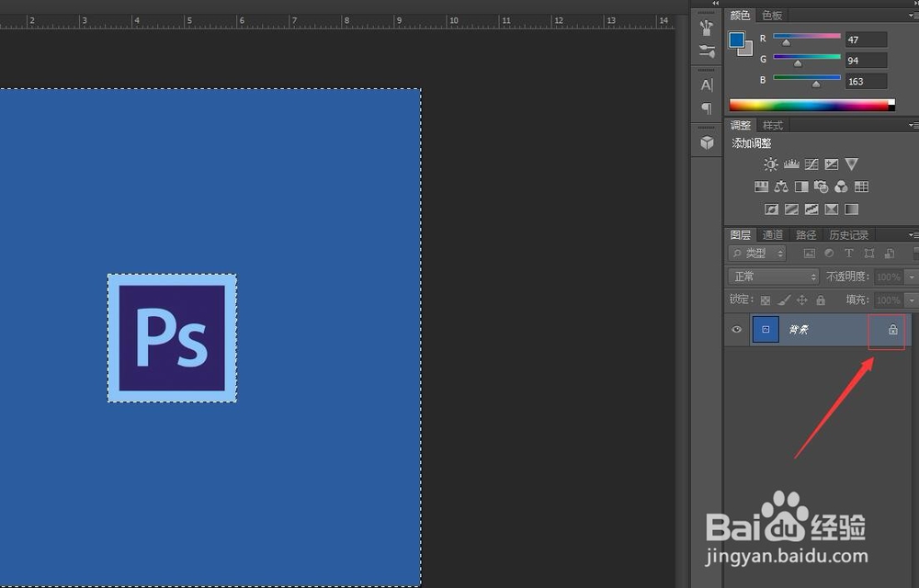This screenshot has height=588, width=919.
Task: Click the G color slider
Action: tap(807, 58)
